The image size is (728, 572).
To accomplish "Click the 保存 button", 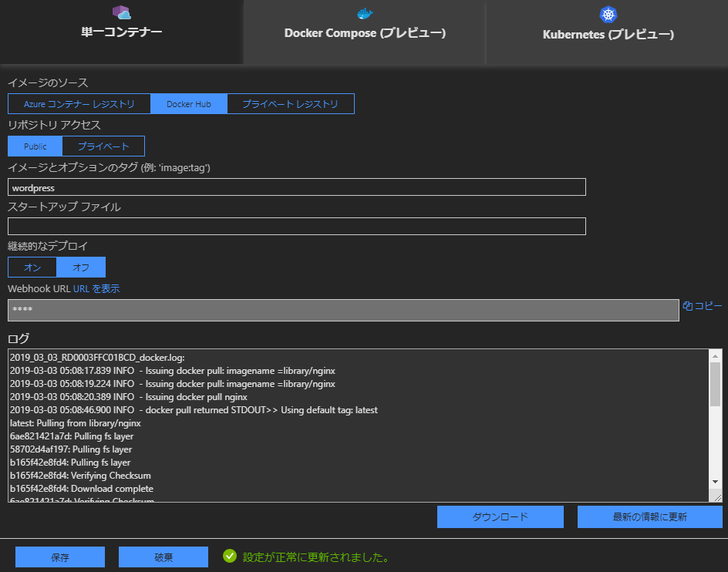I will click(x=60, y=557).
